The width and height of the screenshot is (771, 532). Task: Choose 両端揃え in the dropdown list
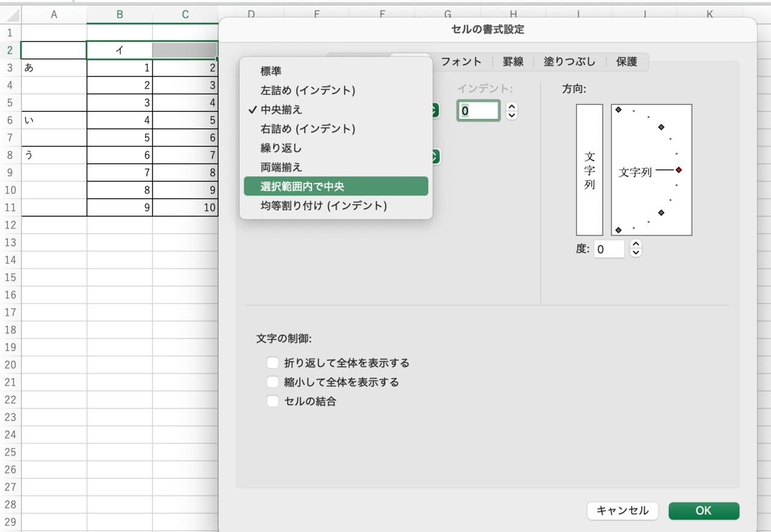point(281,167)
